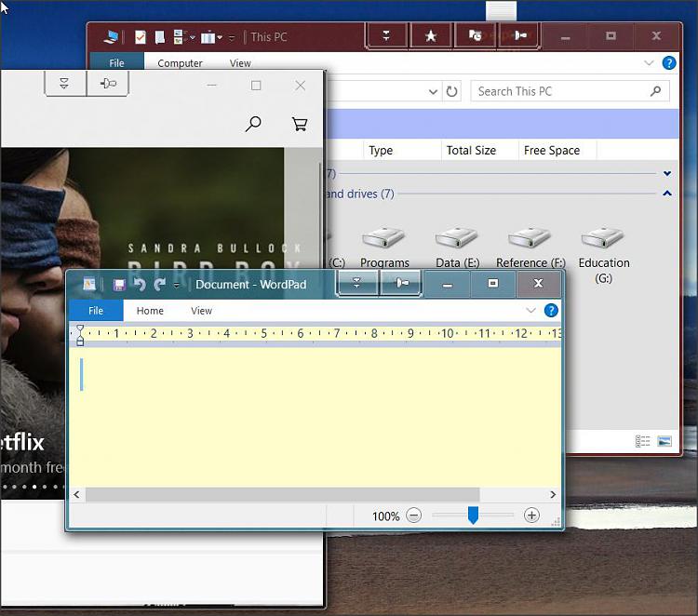Switch to the Home tab in WordPad

(x=150, y=311)
